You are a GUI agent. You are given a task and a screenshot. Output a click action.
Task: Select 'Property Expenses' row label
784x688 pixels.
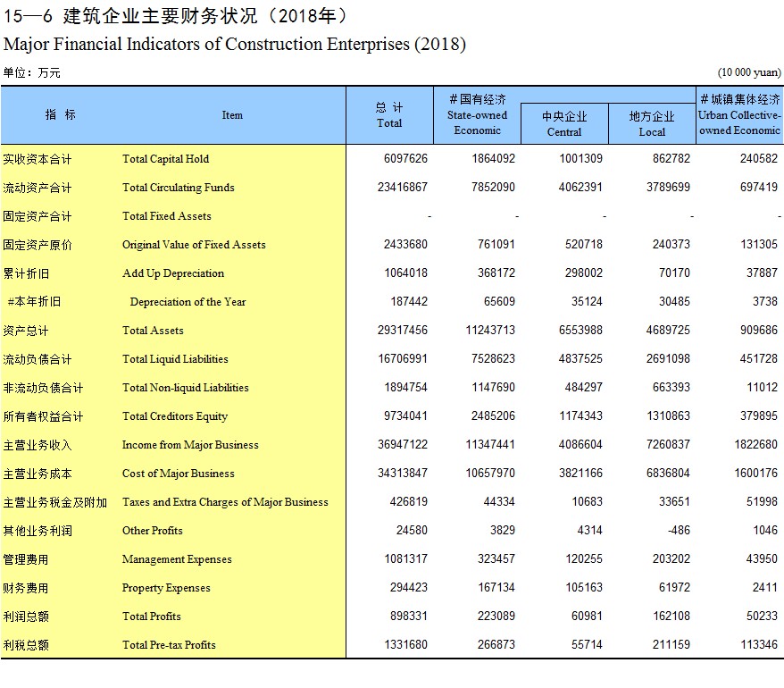coord(166,588)
